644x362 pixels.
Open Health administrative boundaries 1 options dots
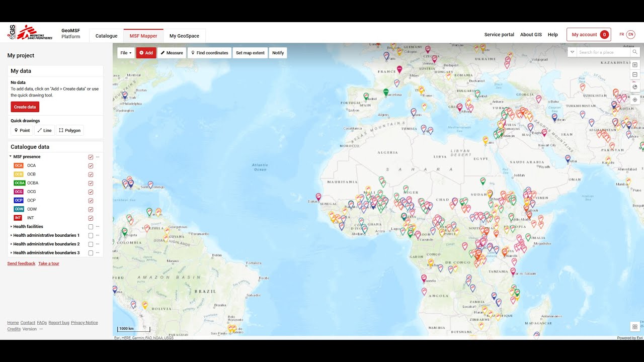(98, 235)
